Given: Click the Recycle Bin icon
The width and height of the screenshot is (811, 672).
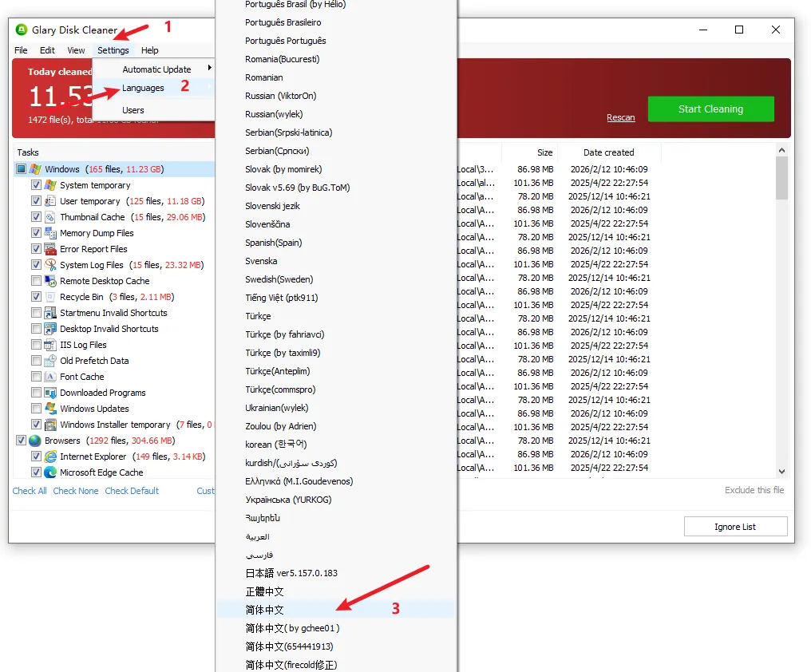Looking at the screenshot, I should point(50,297).
